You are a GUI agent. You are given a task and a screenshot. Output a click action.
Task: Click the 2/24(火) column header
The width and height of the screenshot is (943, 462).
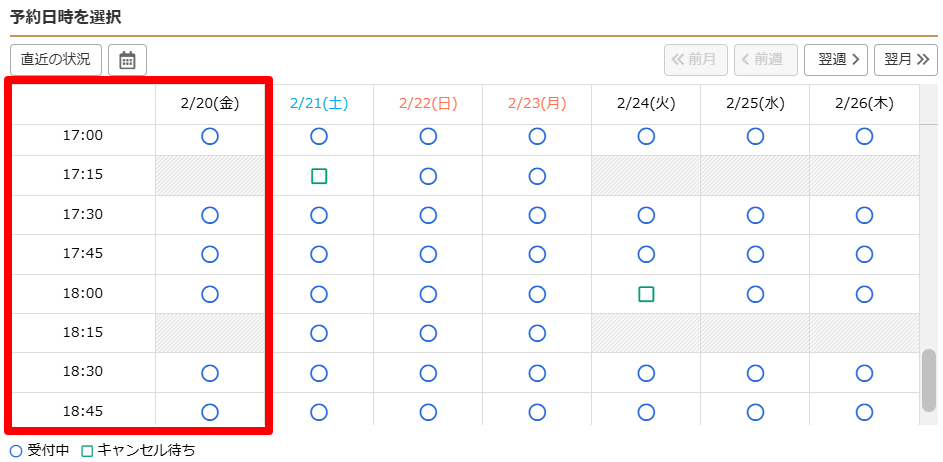click(646, 103)
